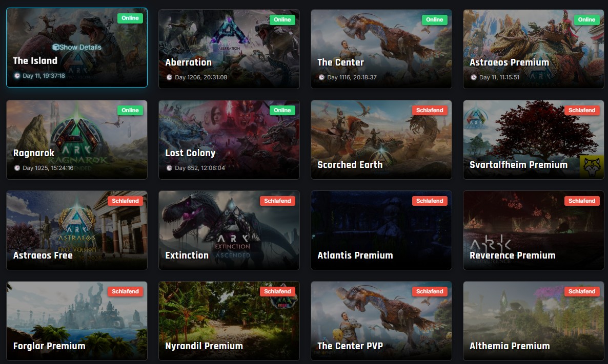Click the yellow wolf badge on Svartalfheim Premium
The height and width of the screenshot is (364, 608).
click(592, 167)
